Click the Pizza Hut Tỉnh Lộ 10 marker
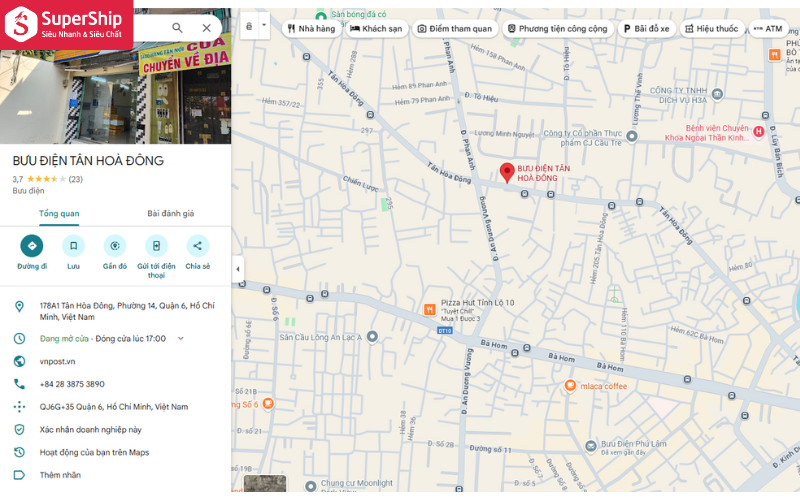This screenshot has width=800, height=500. (x=430, y=309)
